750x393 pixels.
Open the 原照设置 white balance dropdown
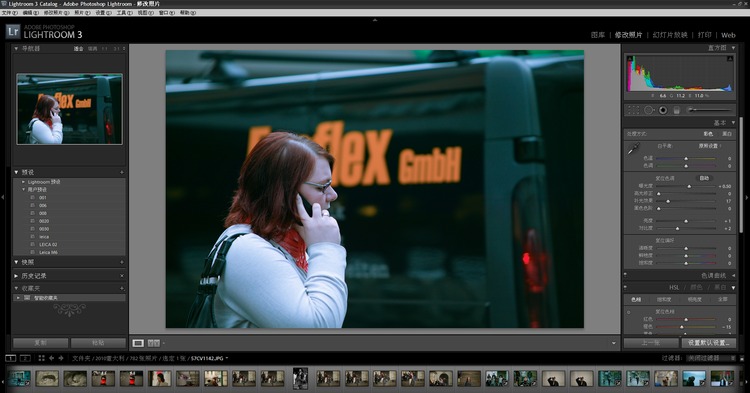(709, 146)
